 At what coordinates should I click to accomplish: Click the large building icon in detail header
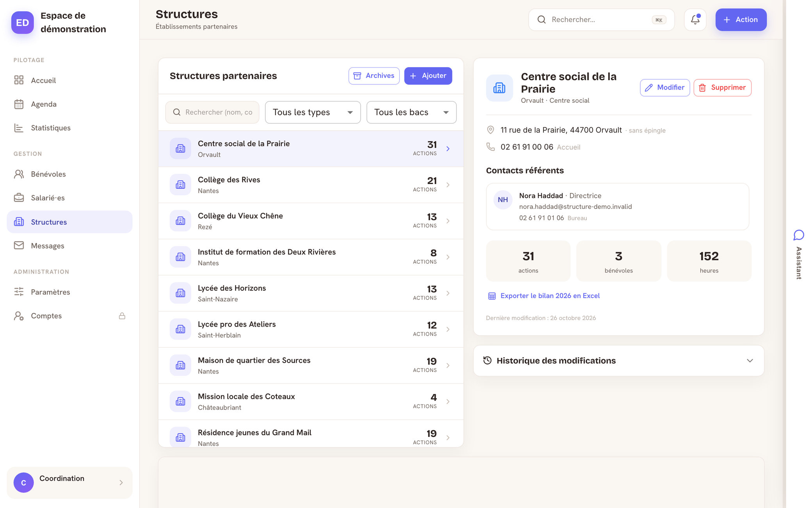point(499,88)
